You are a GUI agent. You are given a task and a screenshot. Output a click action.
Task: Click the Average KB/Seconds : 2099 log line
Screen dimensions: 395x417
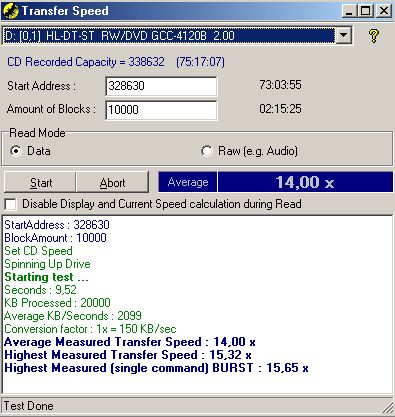pos(73,316)
